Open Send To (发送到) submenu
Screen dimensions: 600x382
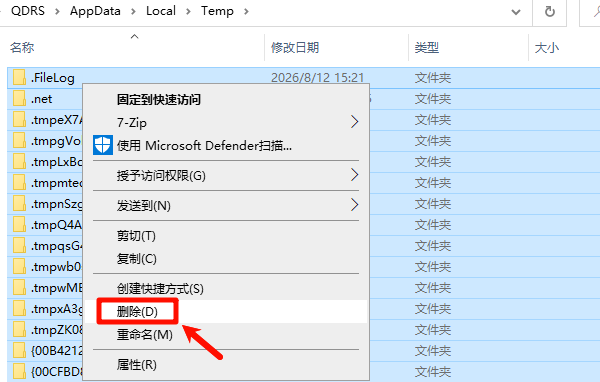coord(226,206)
